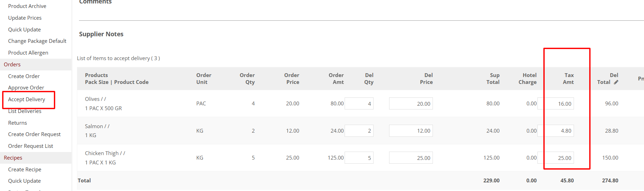Viewport: 644px width, 191px height.
Task: Click Salmon Del Price input field
Action: pyautogui.click(x=410, y=131)
